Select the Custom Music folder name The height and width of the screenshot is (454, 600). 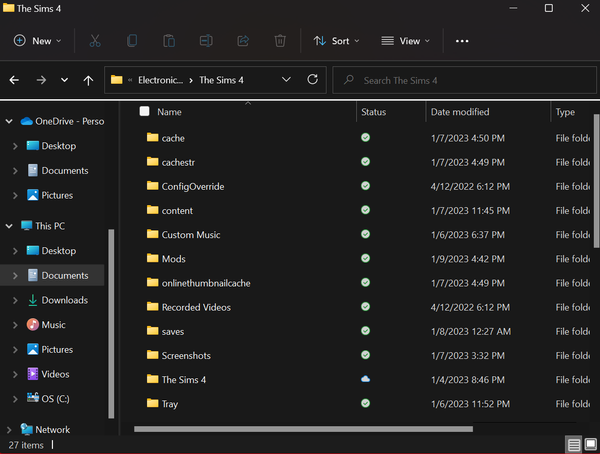tap(191, 235)
